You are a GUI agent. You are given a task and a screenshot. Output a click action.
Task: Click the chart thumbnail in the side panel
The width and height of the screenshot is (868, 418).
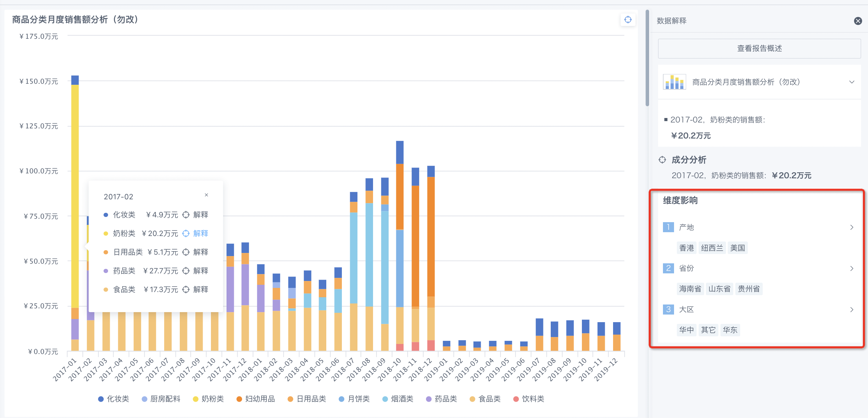(674, 82)
